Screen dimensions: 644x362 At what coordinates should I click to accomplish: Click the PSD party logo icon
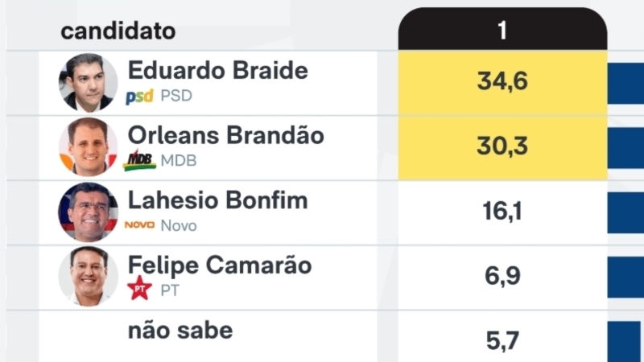pos(140,97)
